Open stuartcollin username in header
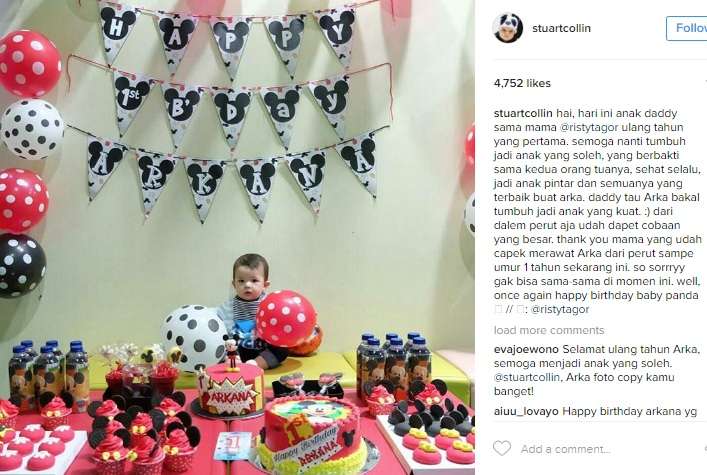Viewport: 707px width, 475px height. click(561, 28)
